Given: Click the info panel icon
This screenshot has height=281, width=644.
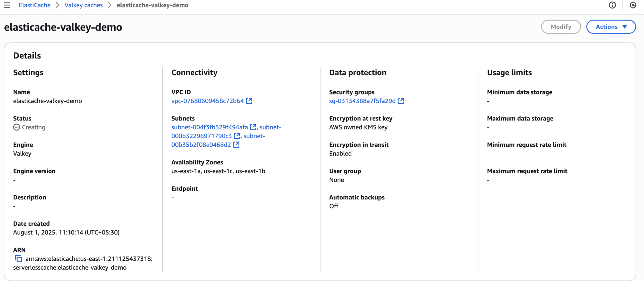Looking at the screenshot, I should tap(612, 5).
